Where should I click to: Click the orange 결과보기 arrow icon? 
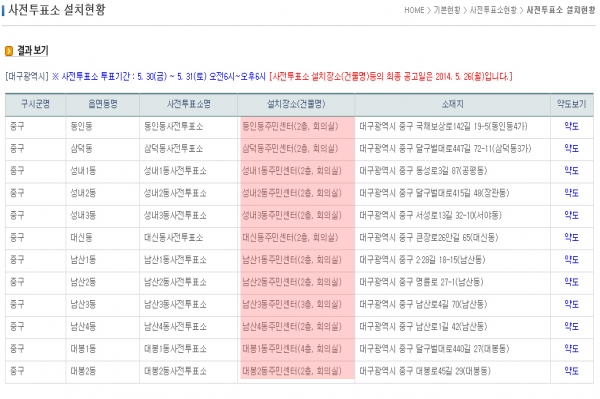pos(9,50)
